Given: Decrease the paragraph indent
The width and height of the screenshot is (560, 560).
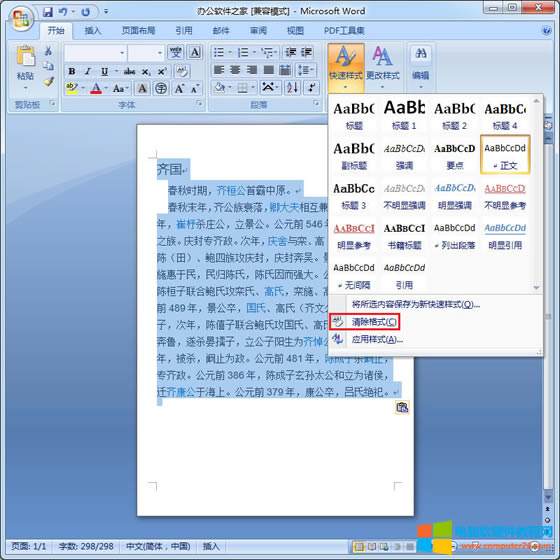Looking at the screenshot, I should coord(291,52).
